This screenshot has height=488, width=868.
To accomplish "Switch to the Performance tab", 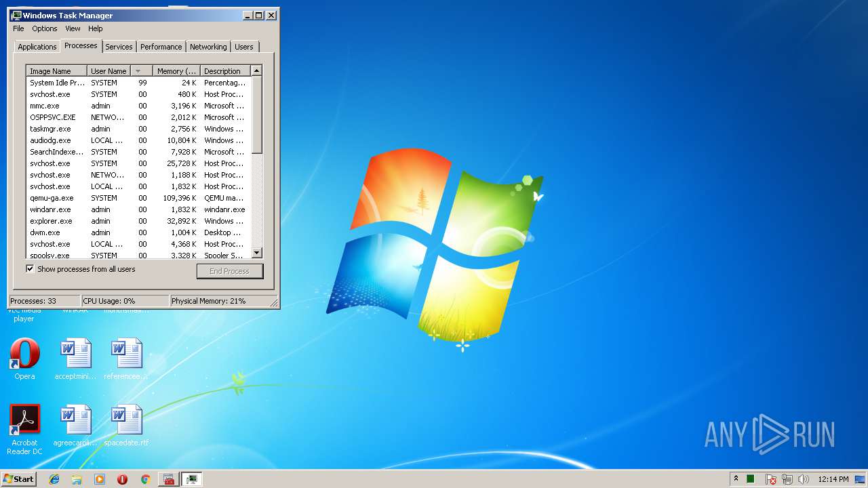I will (x=161, y=47).
